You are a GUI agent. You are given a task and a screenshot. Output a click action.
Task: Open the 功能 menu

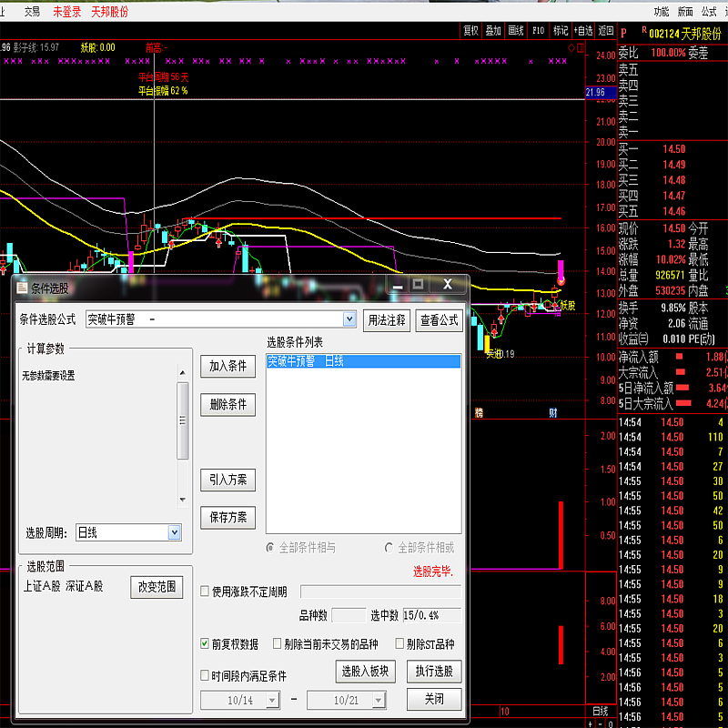point(661,11)
